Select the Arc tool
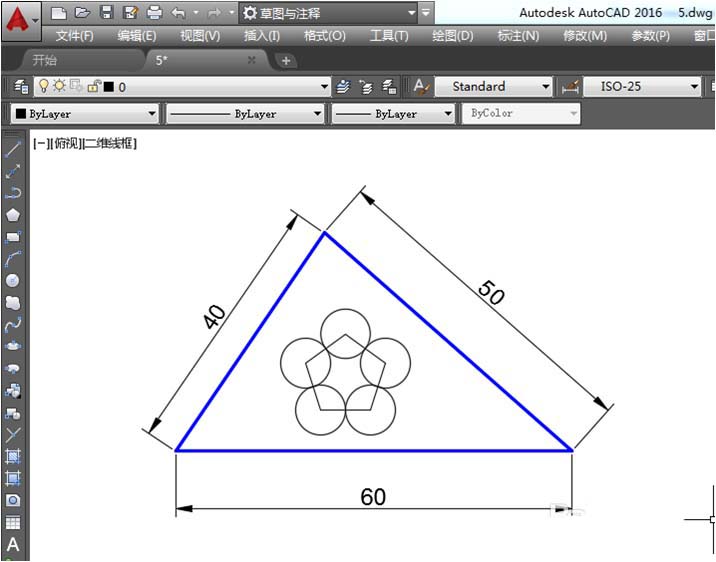The width and height of the screenshot is (716, 562). [x=13, y=258]
